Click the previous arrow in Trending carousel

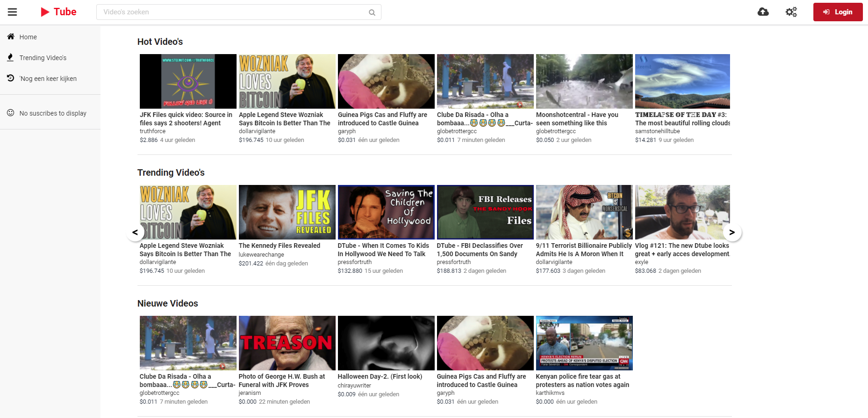click(x=135, y=232)
